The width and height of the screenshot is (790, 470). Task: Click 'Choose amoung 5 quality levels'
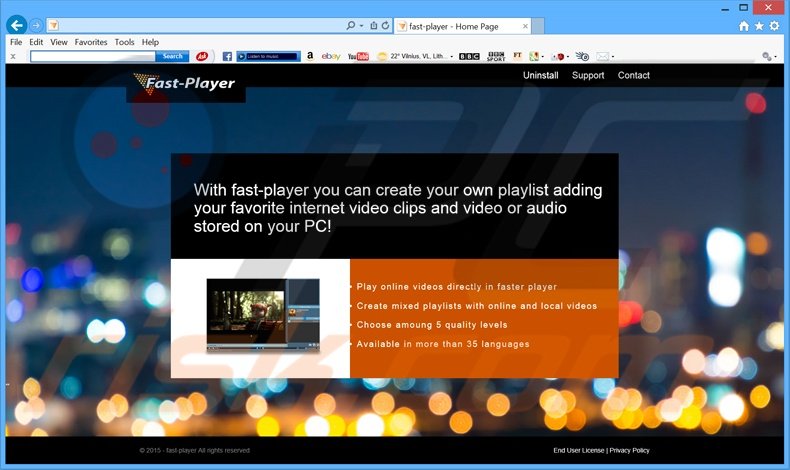tap(432, 325)
